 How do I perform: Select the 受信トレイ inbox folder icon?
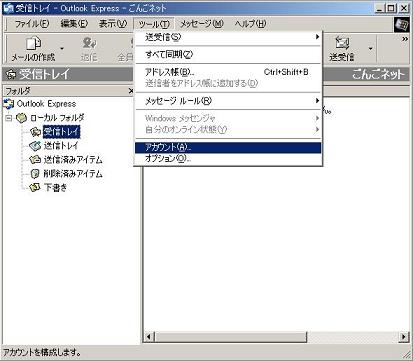point(35,132)
